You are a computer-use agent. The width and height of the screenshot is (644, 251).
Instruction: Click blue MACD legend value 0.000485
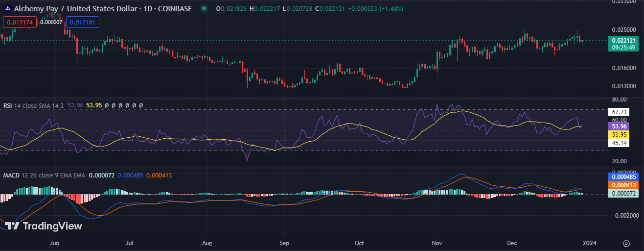(130, 175)
